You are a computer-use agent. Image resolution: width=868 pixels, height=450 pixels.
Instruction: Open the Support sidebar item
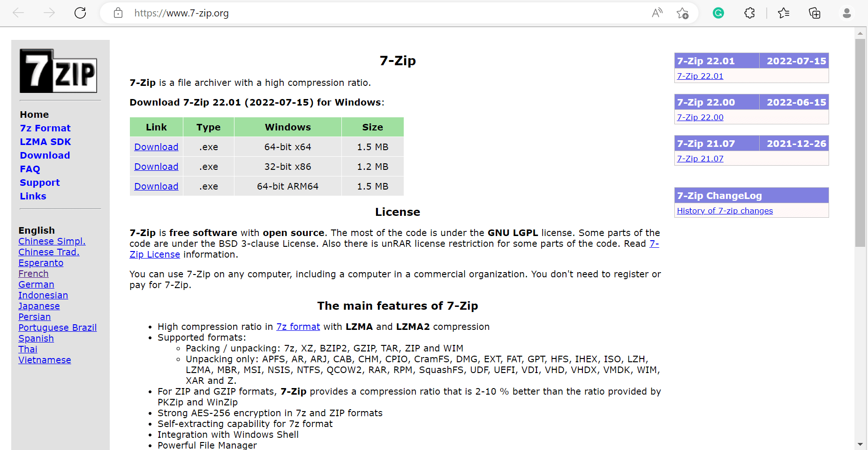pos(40,183)
